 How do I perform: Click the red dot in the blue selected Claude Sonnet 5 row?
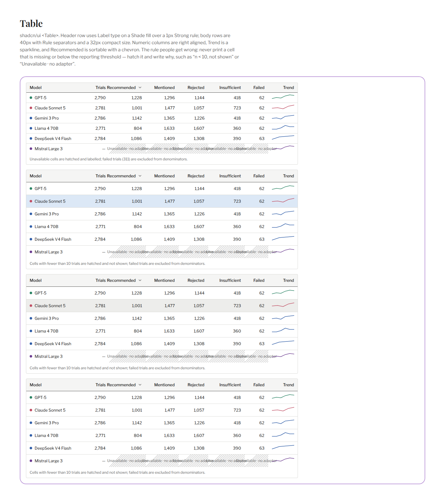31,201
